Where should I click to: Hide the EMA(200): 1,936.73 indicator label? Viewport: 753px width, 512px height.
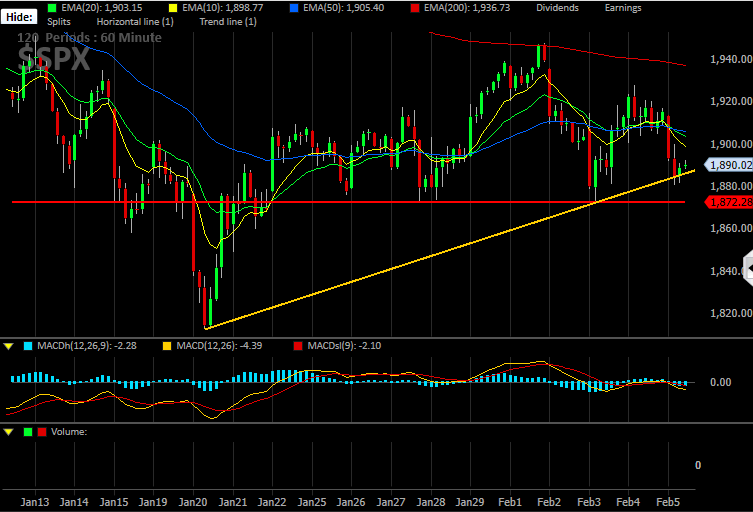pyautogui.click(x=467, y=8)
